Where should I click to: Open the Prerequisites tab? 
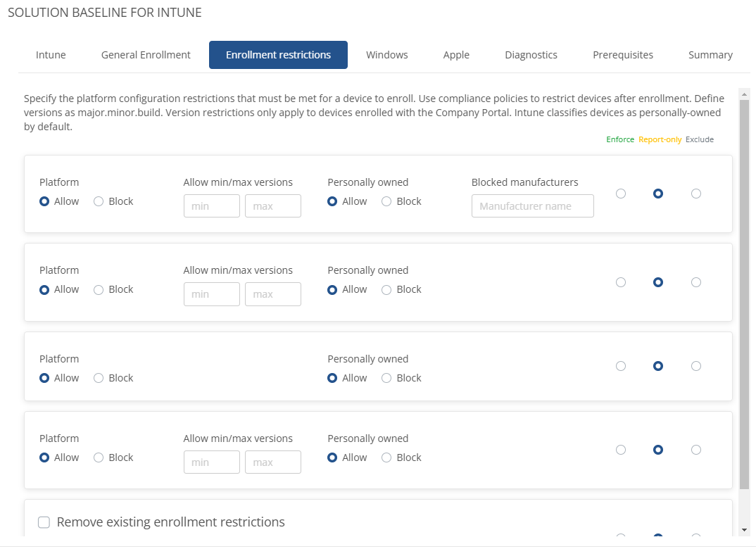tap(622, 55)
